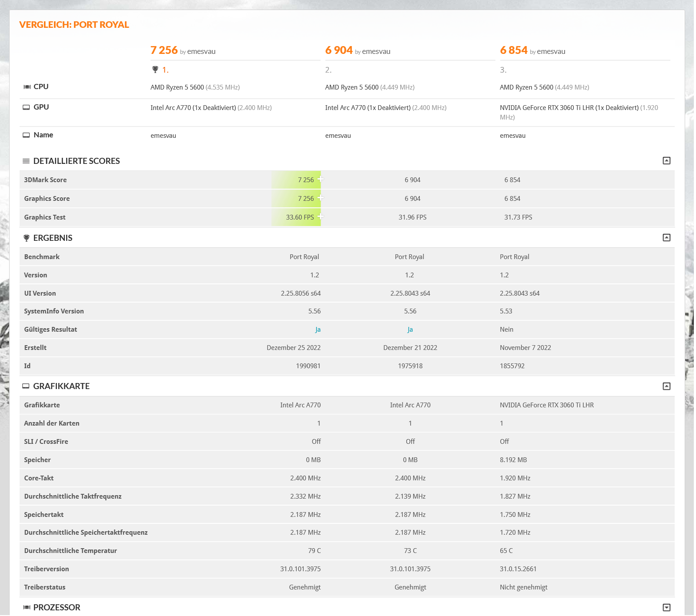This screenshot has height=616, width=696.
Task: Click the 'Ja' validity link dated Dezember 25
Action: [318, 330]
